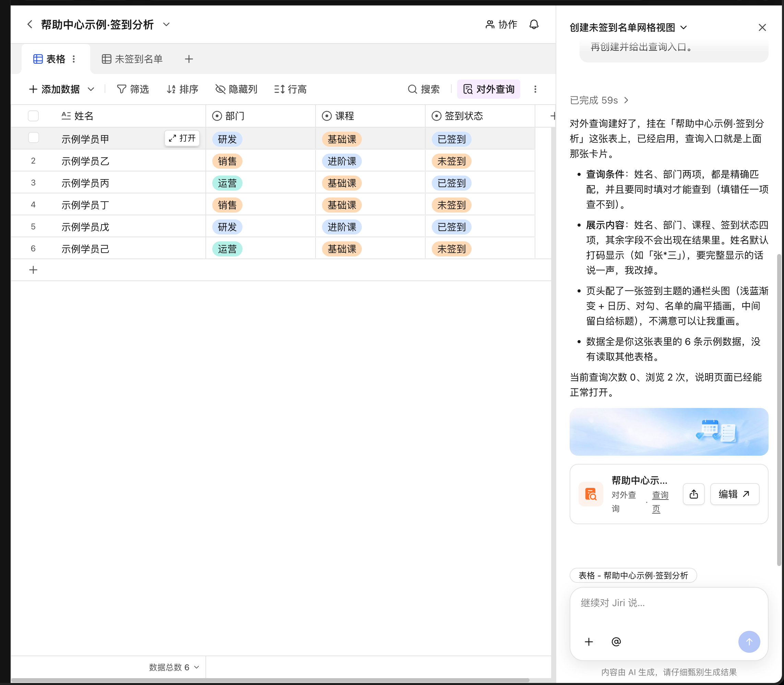Add a new view with the plus tab icon
The height and width of the screenshot is (685, 784).
189,59
